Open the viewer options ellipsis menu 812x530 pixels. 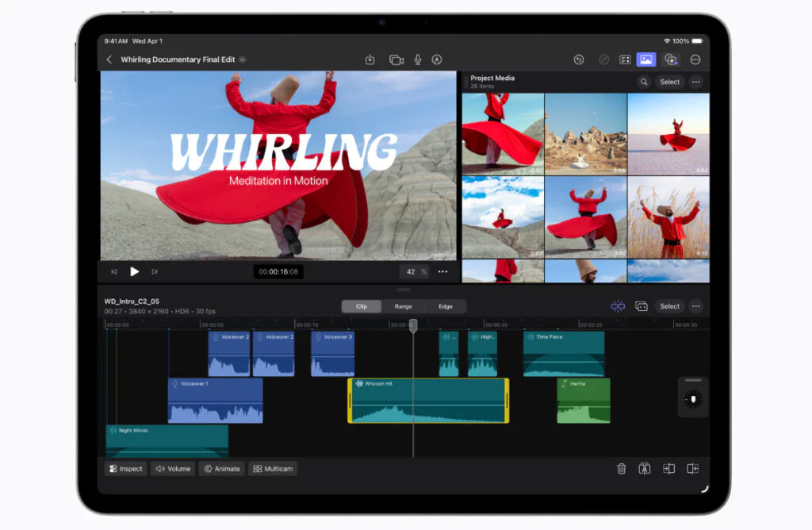(442, 271)
